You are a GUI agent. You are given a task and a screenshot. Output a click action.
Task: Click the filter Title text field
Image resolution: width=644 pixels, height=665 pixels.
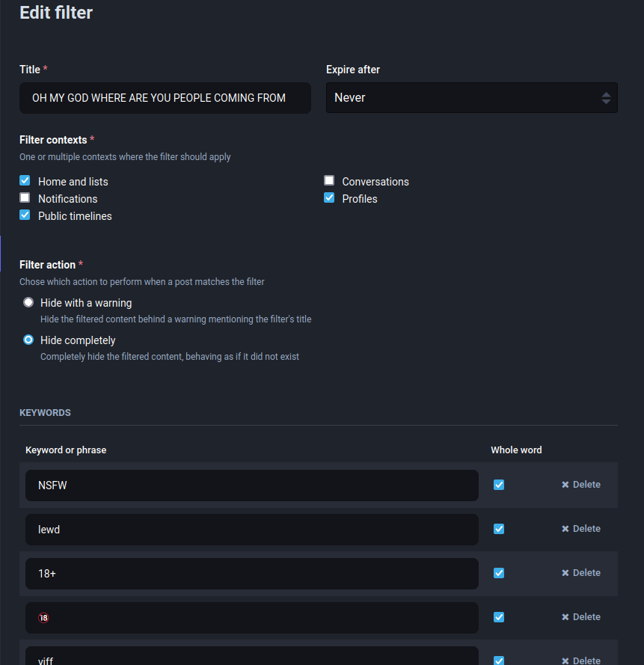165,98
